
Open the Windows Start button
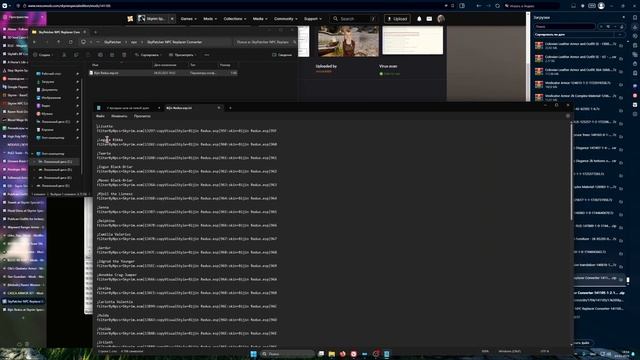(x=253, y=354)
